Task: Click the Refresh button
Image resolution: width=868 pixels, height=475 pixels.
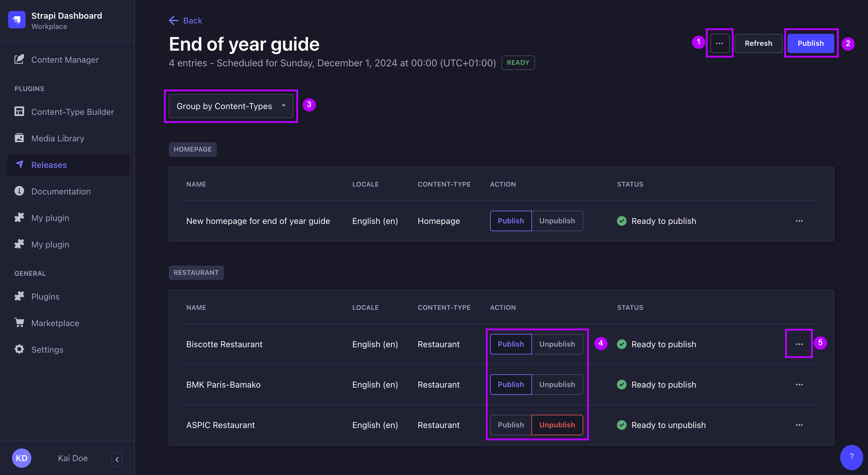Action: pos(759,43)
